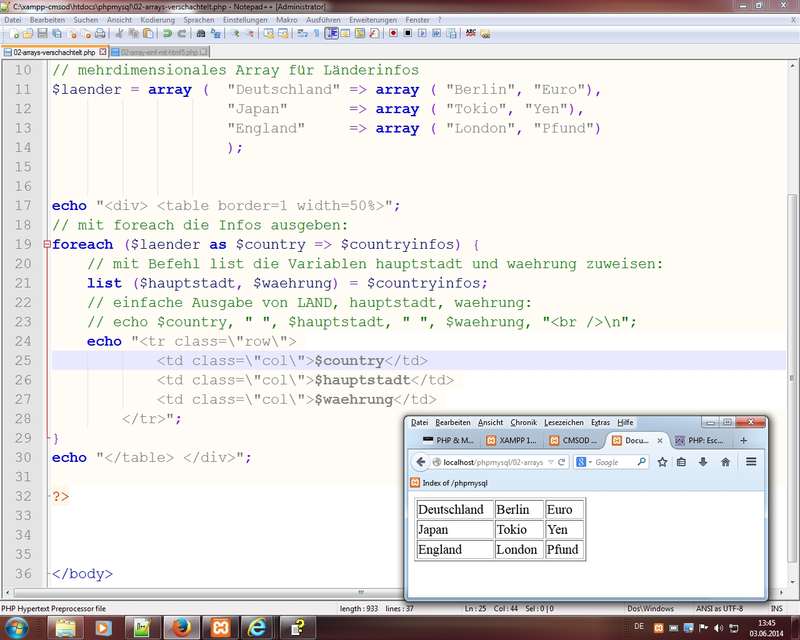Open the Google search engine dropdown

coord(587,462)
